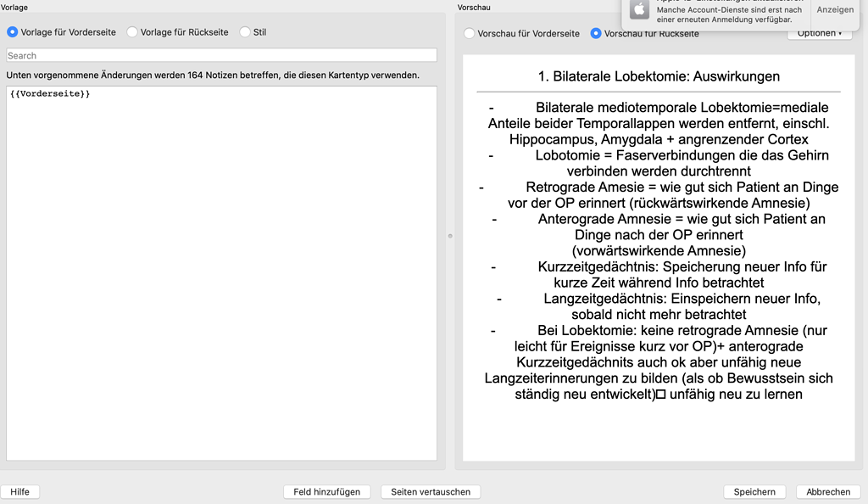Add a new field with "Feld hinzufügen"
The height and width of the screenshot is (504, 868).
(x=326, y=491)
